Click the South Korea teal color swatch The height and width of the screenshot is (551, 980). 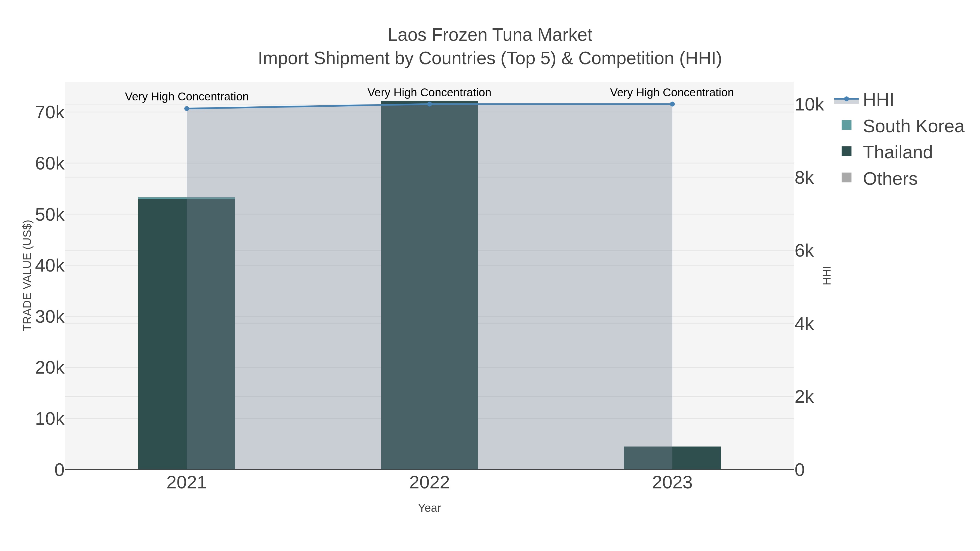tap(846, 125)
